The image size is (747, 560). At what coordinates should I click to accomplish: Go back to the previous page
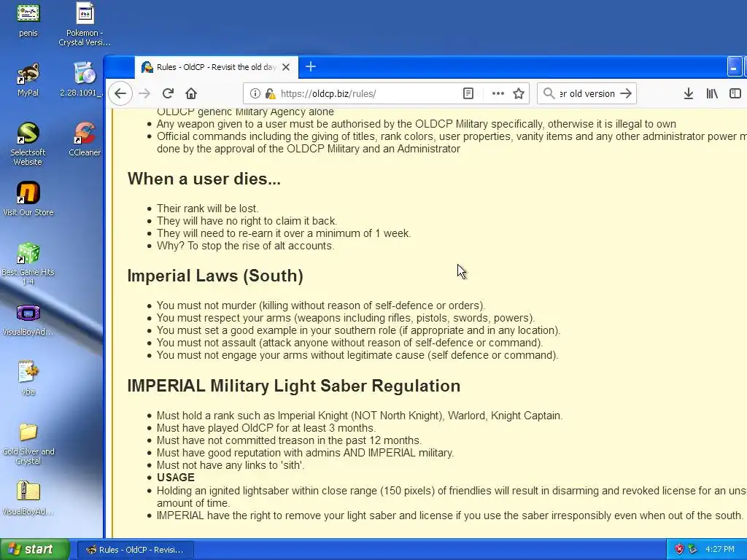coord(120,93)
